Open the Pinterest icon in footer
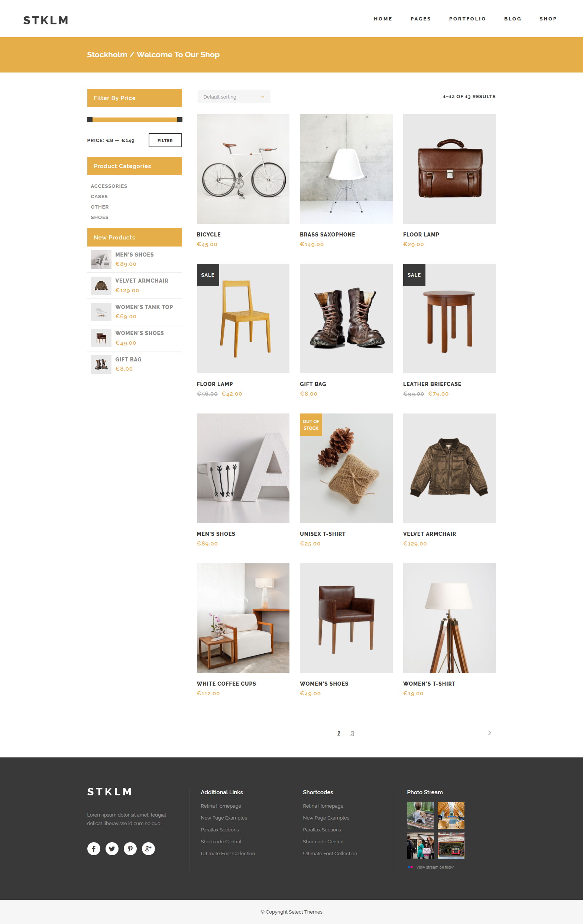The height and width of the screenshot is (924, 583). pos(130,849)
